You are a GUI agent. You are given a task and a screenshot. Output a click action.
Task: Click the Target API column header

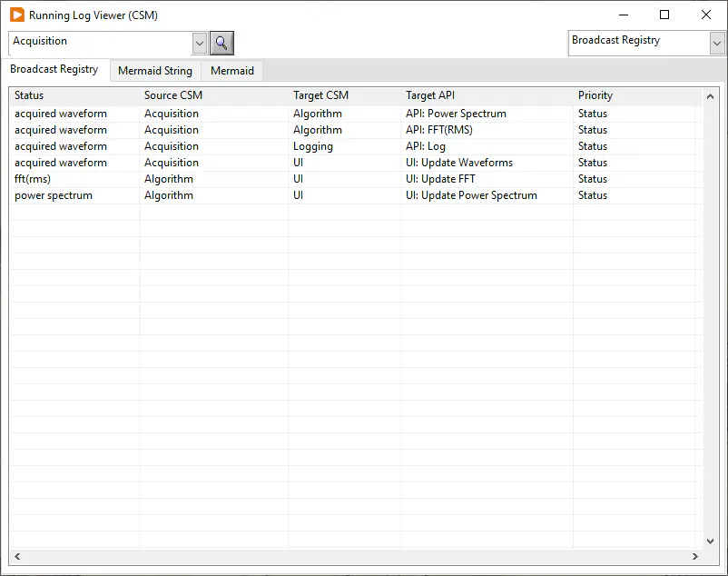tap(430, 95)
